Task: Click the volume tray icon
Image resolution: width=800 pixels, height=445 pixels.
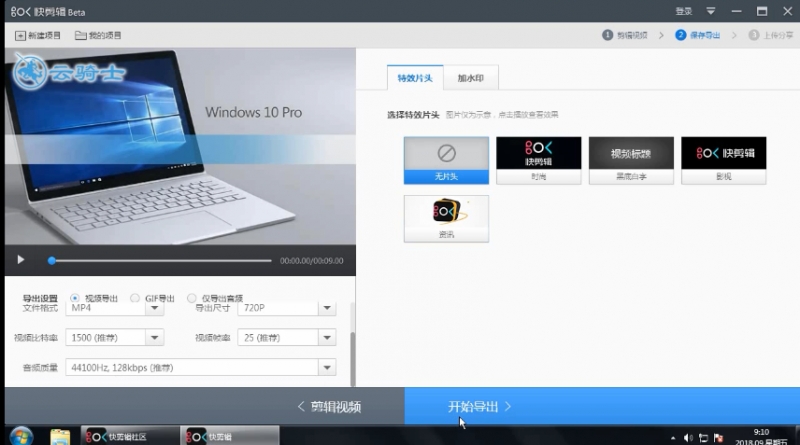Action: [688, 438]
